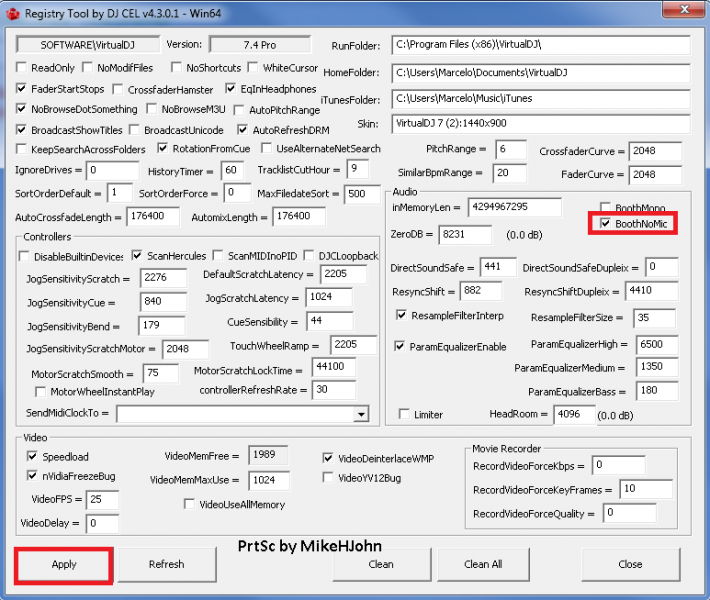
Task: Enable the DJCLoopback checkbox
Action: pos(308,255)
